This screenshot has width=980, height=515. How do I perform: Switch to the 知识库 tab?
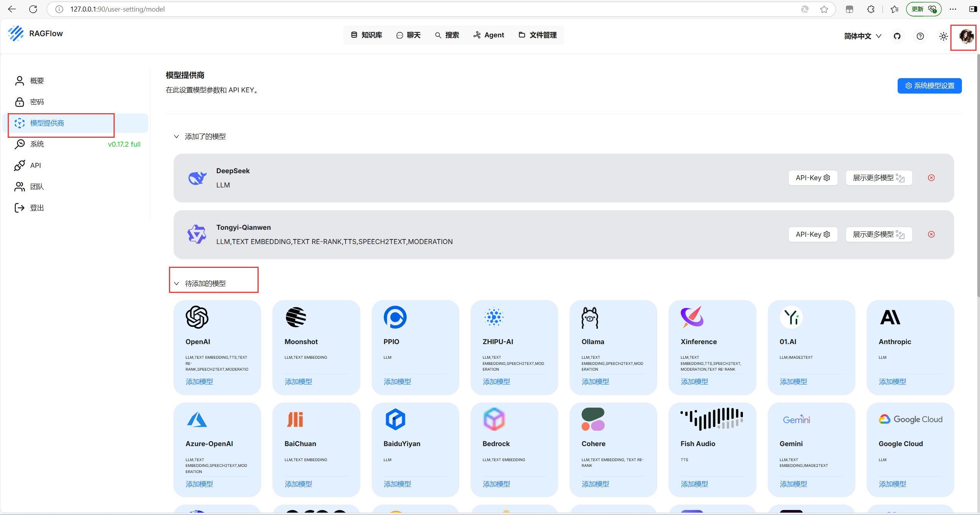coord(366,35)
